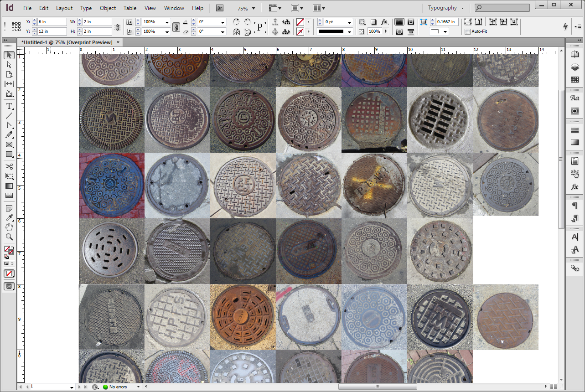The width and height of the screenshot is (585, 392).
Task: Open the Object menu
Action: point(108,8)
